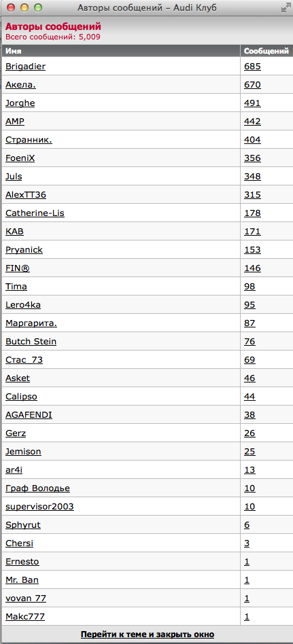Open the Catherine-Lis username link

(35, 213)
